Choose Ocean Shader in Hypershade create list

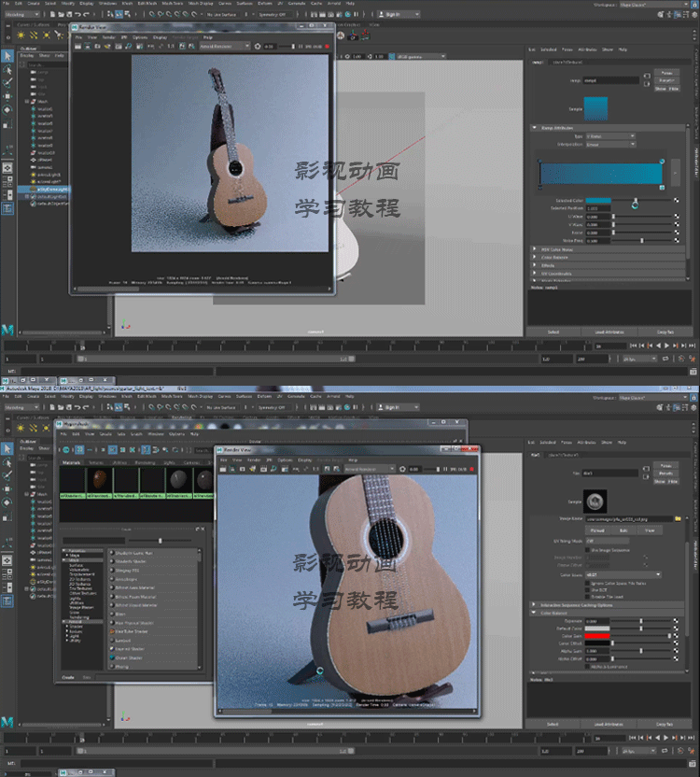click(129, 657)
